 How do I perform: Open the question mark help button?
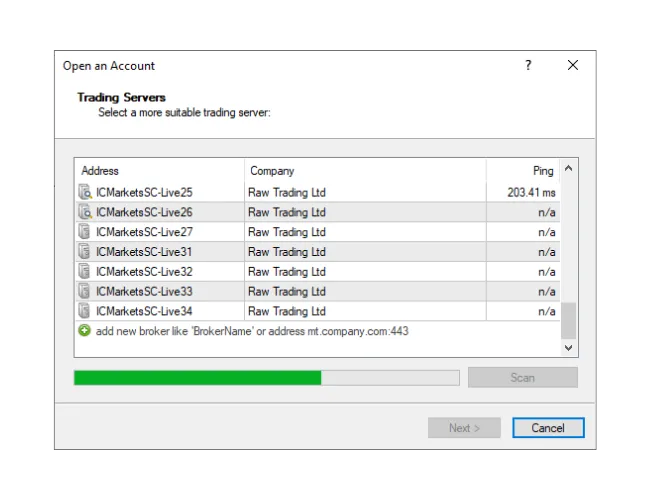(x=528, y=65)
